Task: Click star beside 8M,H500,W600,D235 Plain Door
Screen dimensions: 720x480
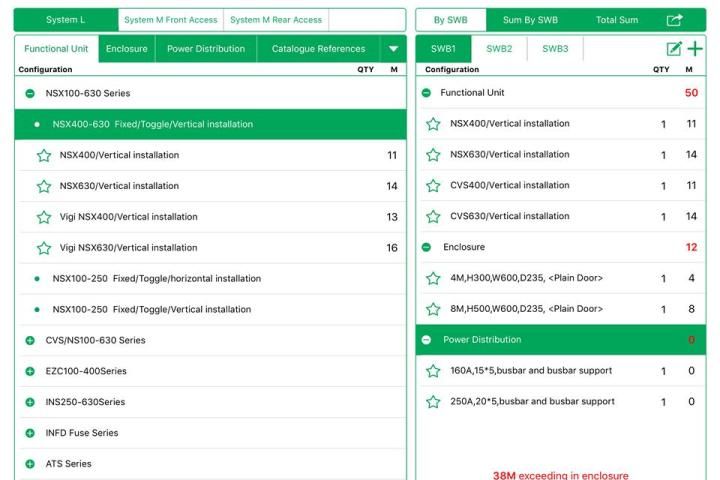Action: 433,309
